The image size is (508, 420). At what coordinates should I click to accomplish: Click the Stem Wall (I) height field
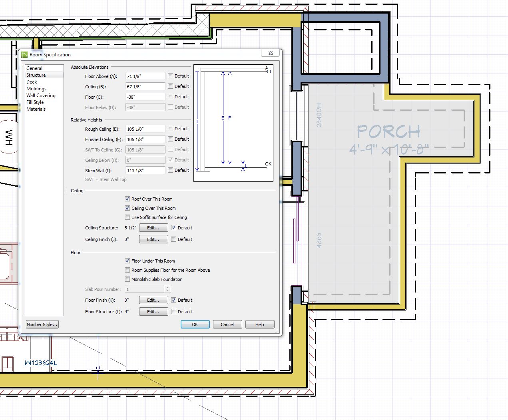145,171
